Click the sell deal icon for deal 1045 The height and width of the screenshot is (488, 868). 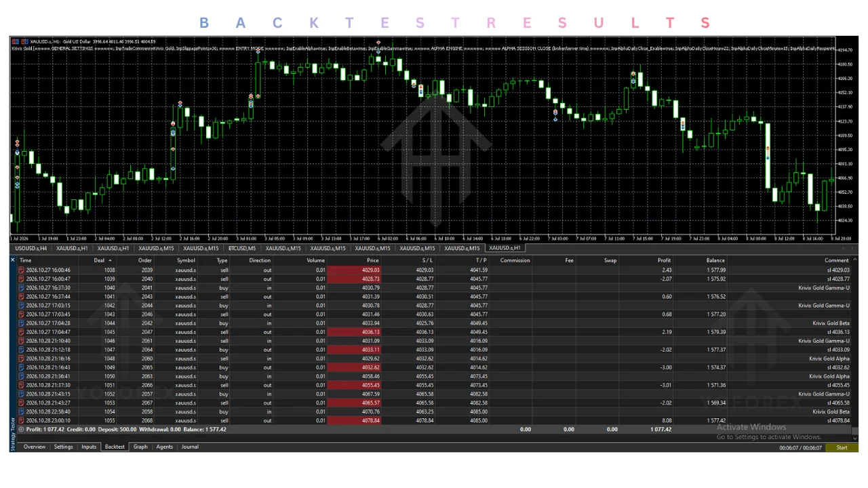click(21, 332)
